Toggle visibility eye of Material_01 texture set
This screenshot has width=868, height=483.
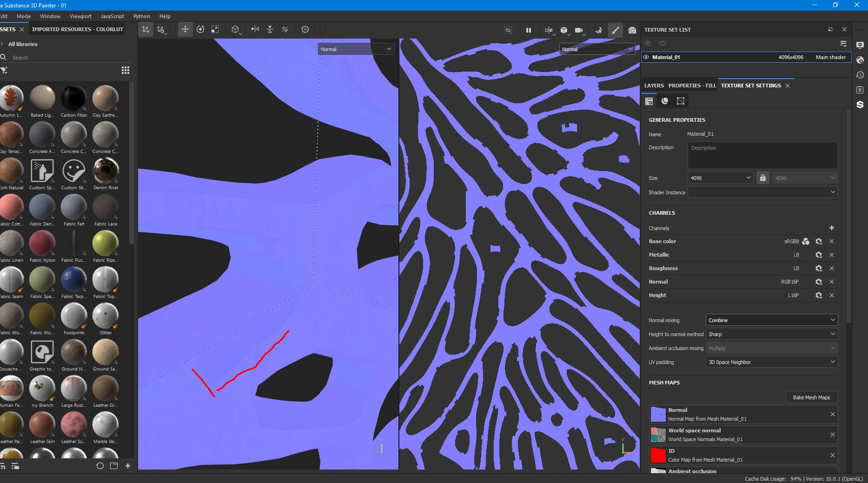pyautogui.click(x=646, y=57)
